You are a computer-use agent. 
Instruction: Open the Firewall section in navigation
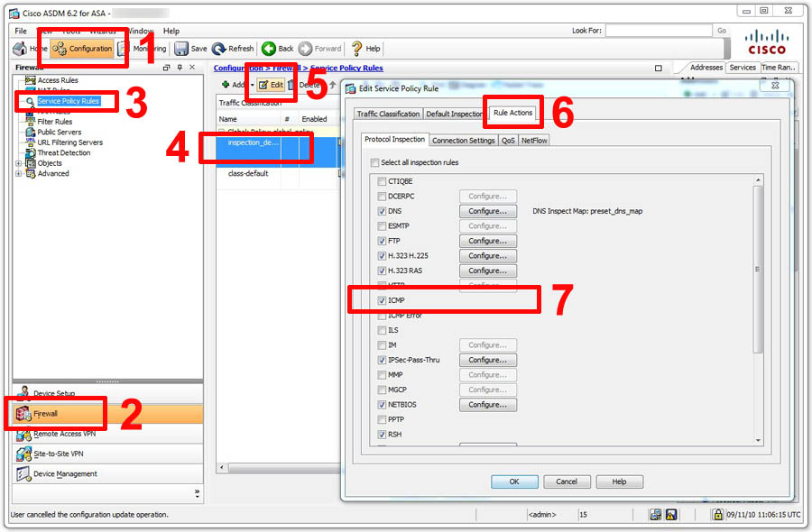pos(107,414)
